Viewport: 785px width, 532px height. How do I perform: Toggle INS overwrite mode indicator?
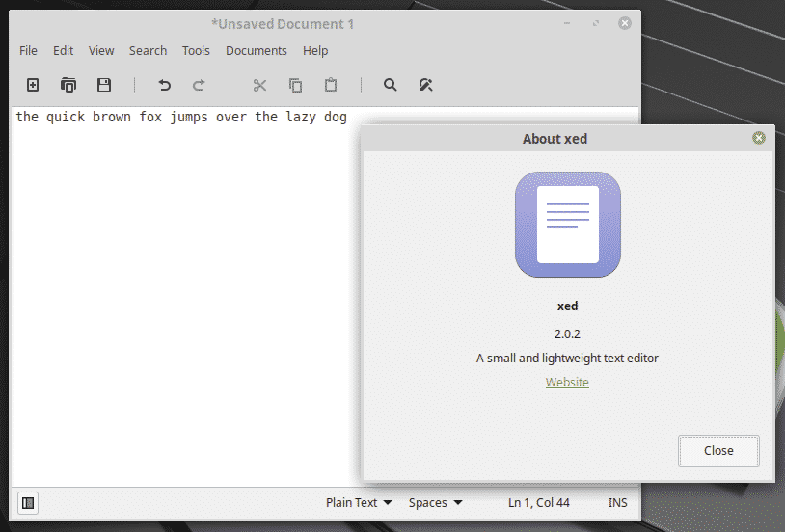(617, 502)
